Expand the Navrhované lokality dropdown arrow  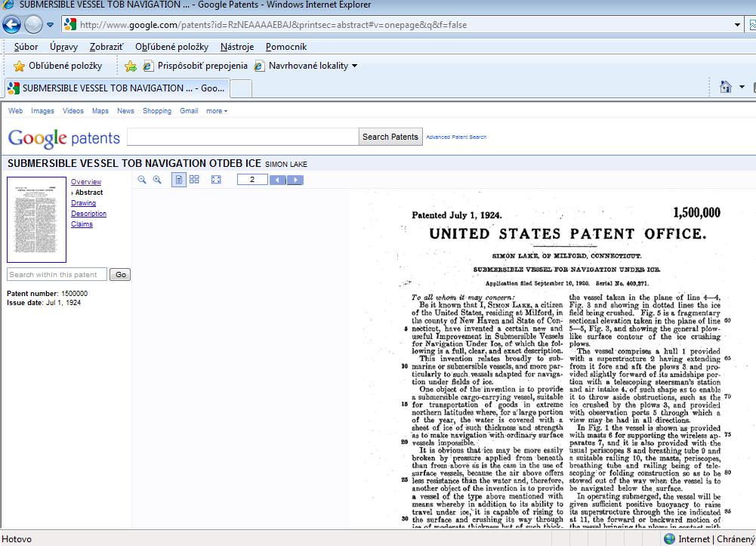click(355, 66)
